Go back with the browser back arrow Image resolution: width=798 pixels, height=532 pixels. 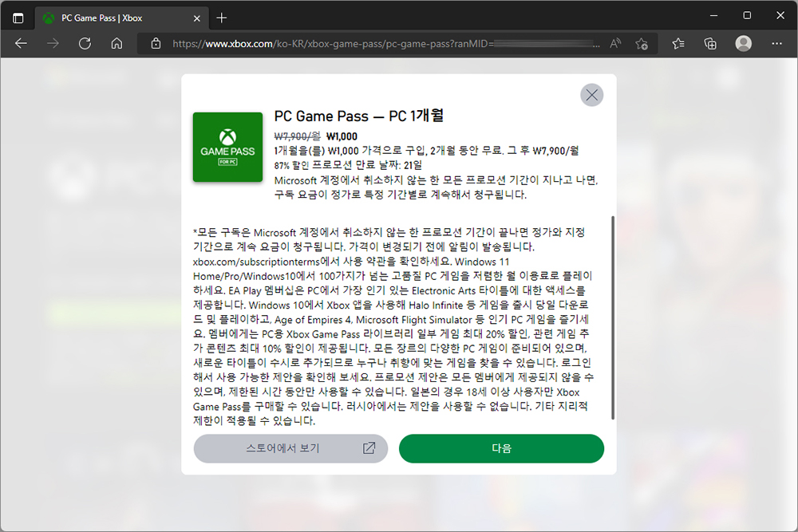[x=21, y=44]
